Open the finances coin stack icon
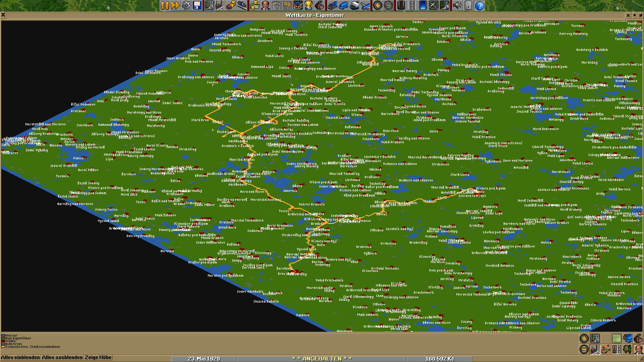Image resolution: width=644 pixels, height=362 pixels. (255, 6)
